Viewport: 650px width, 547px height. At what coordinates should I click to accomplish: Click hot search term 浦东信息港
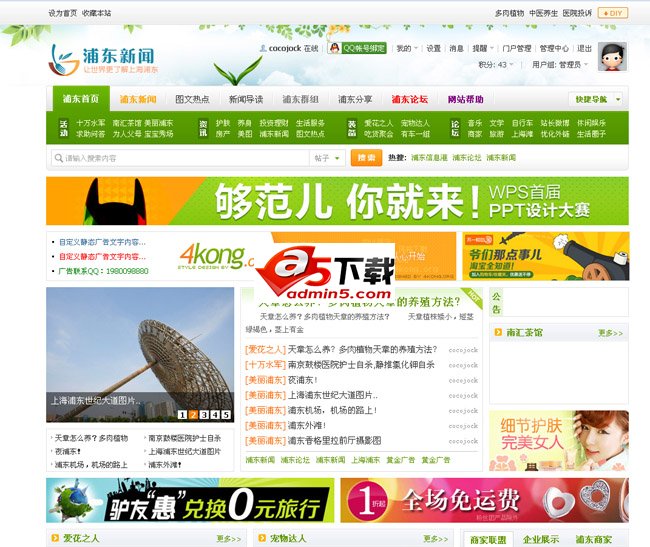(x=429, y=157)
